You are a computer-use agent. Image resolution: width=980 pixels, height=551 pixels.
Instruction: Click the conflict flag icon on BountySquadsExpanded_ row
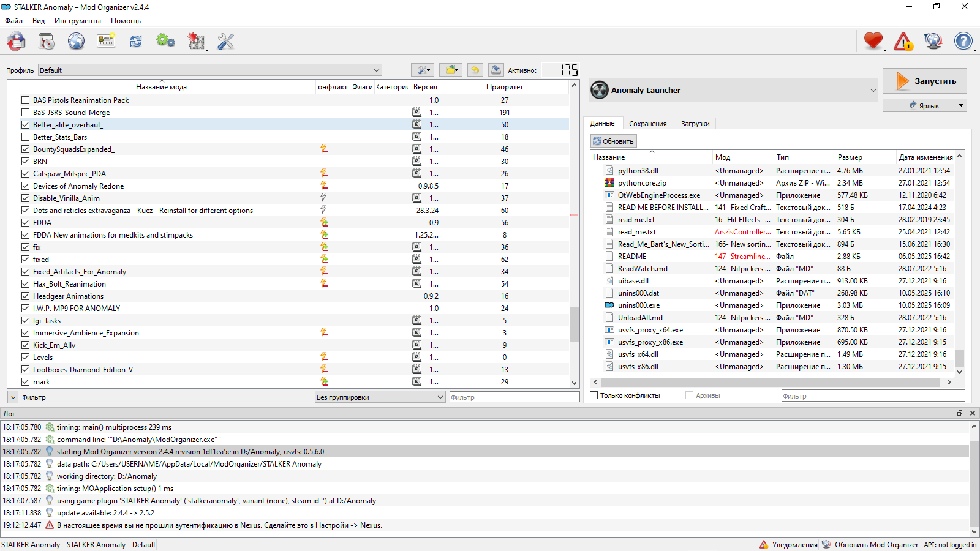pyautogui.click(x=324, y=149)
